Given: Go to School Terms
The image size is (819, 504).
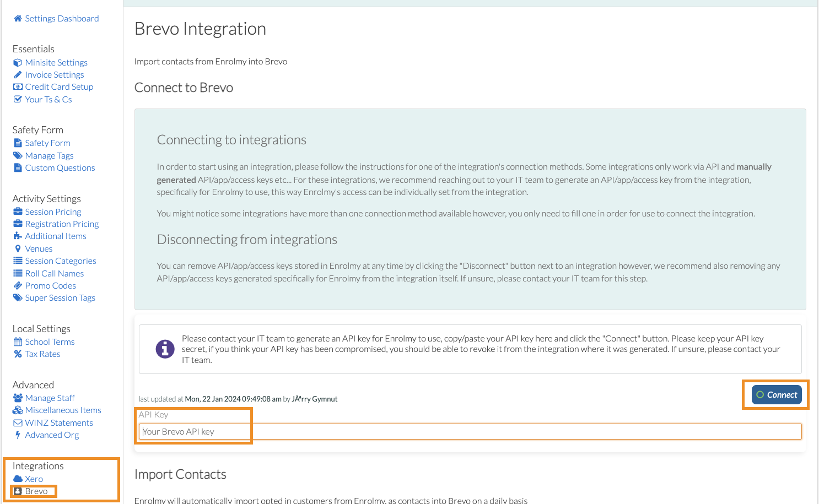Looking at the screenshot, I should pos(50,342).
